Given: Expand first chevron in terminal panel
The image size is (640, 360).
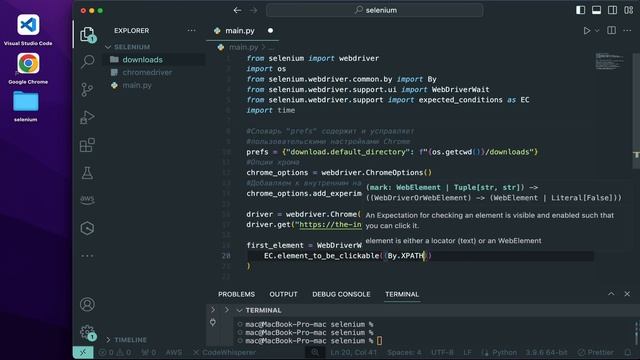Looking at the screenshot, I should 213,310.
